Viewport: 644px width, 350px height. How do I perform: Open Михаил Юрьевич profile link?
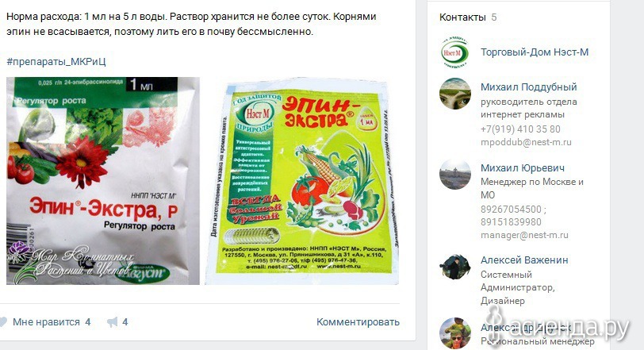click(x=523, y=168)
